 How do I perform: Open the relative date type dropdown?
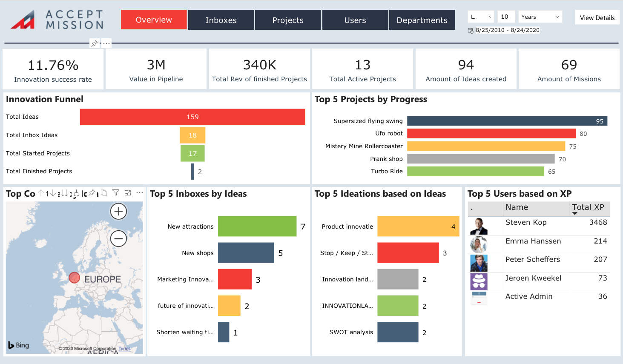pyautogui.click(x=481, y=17)
